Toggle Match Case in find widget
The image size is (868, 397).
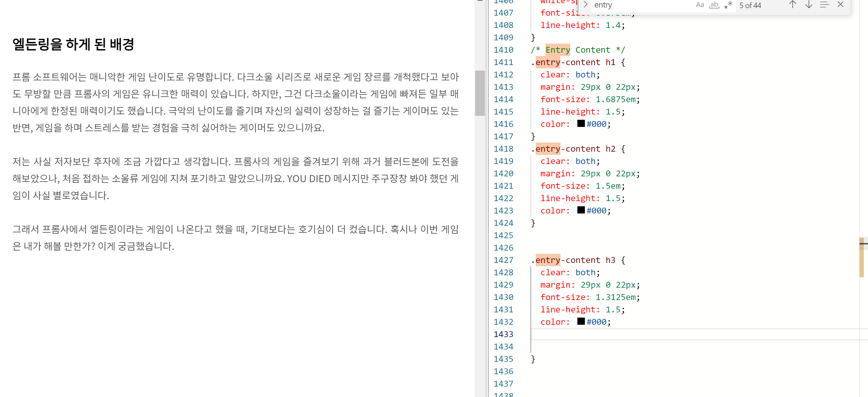[699, 5]
